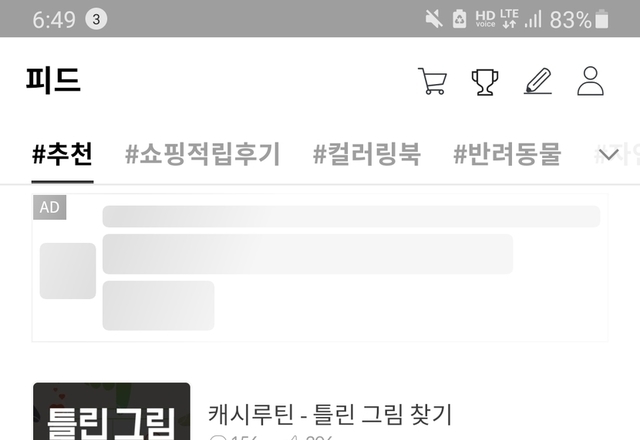Screen dimensions: 640x440
Task: Open the user profile icon
Action: point(590,81)
